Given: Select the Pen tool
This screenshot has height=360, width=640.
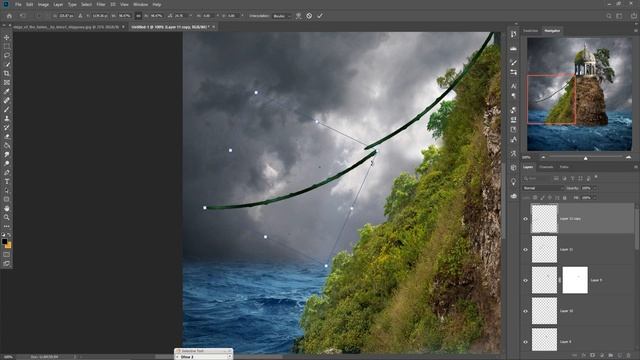Looking at the screenshot, I should [x=7, y=172].
